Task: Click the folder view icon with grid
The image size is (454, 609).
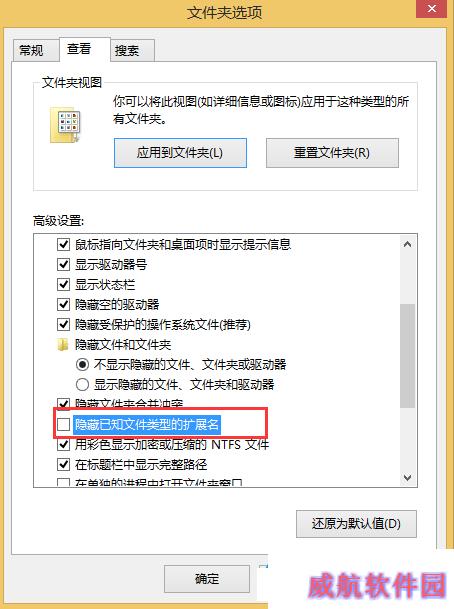Action: coord(65,125)
